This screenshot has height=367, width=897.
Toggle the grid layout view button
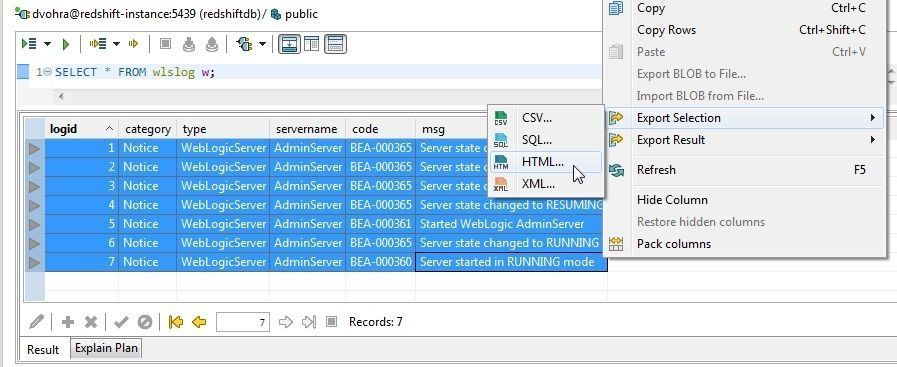coord(311,44)
